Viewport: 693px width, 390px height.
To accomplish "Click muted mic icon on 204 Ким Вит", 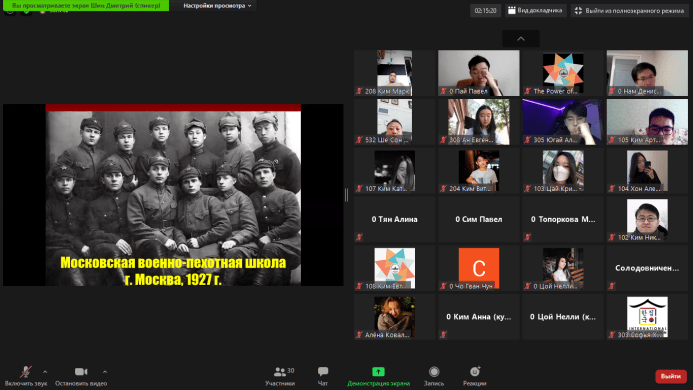I will pos(443,189).
